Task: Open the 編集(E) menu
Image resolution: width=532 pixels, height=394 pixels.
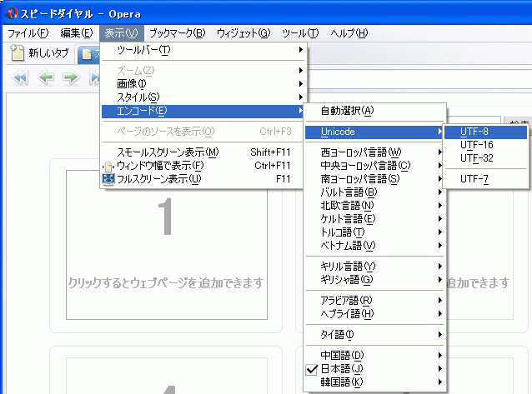Action: coord(77,33)
